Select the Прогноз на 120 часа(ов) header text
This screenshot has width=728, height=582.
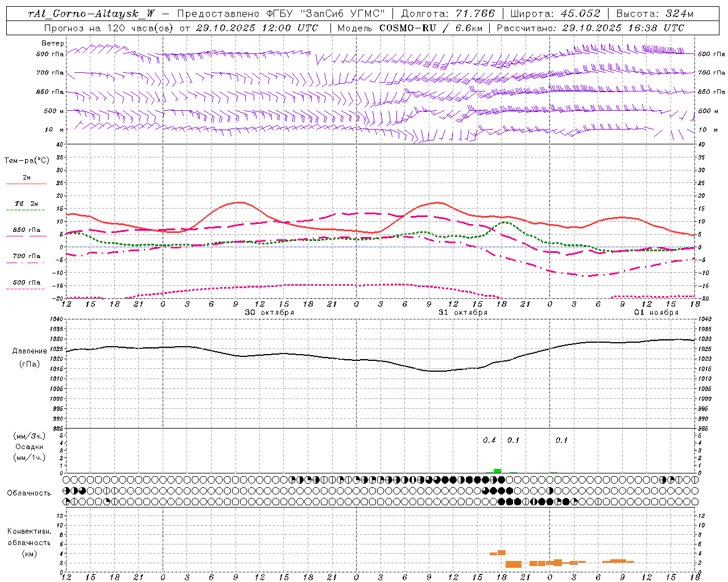pyautogui.click(x=109, y=28)
